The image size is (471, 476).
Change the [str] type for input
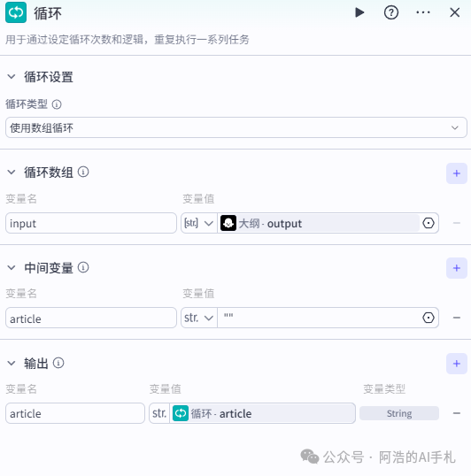click(x=199, y=223)
